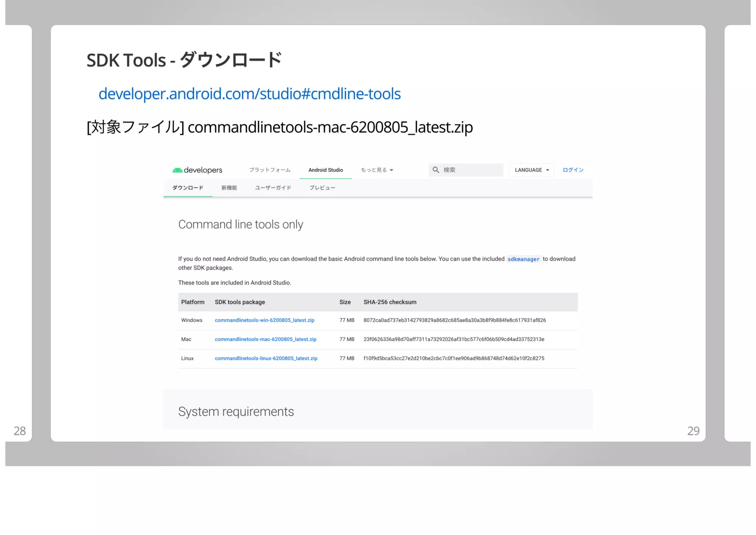Download commandlinetools-win-6200805_latest.zip
756x535 pixels.
click(265, 320)
